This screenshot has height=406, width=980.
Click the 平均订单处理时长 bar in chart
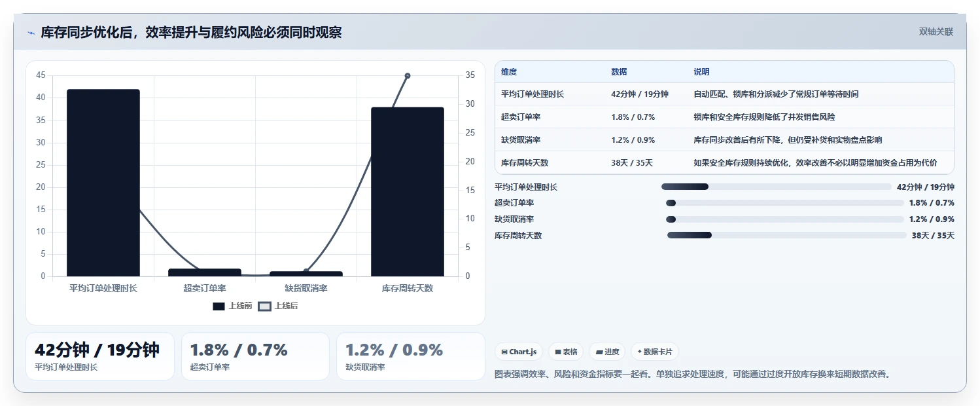tap(103, 183)
